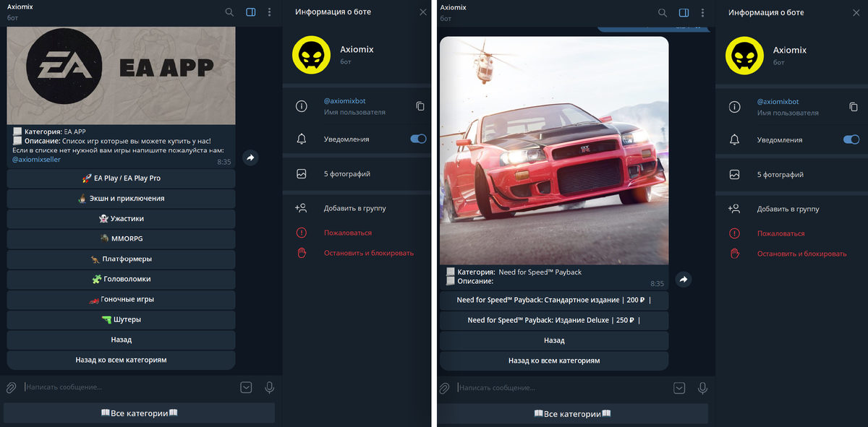This screenshot has width=868, height=427.
Task: Copy username icon in left info panel
Action: (x=420, y=106)
